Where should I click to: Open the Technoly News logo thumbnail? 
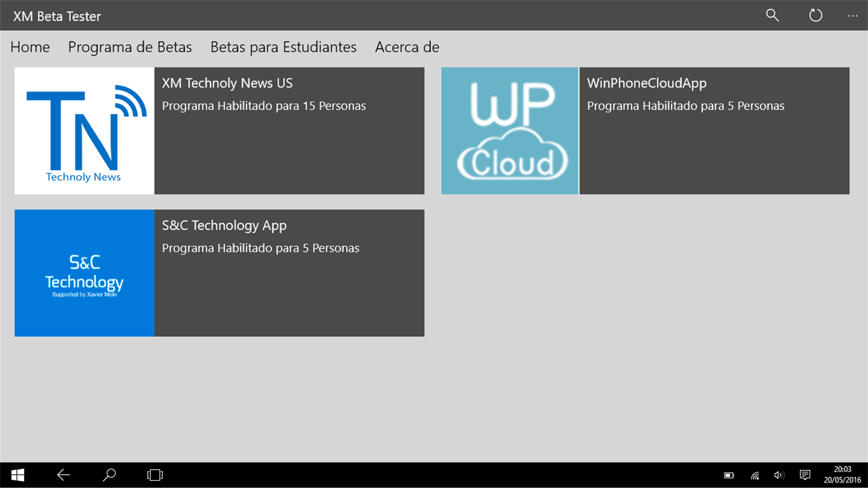click(84, 131)
